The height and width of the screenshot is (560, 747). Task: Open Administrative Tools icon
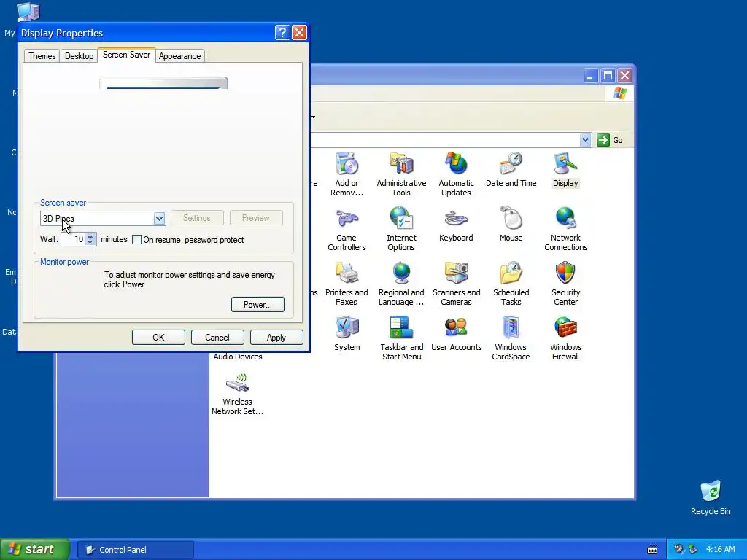[401, 174]
